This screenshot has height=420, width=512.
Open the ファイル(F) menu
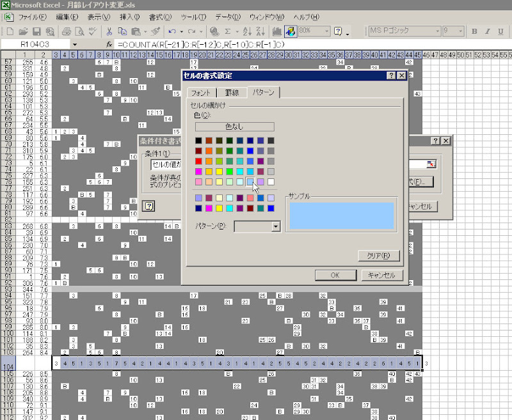coord(33,17)
